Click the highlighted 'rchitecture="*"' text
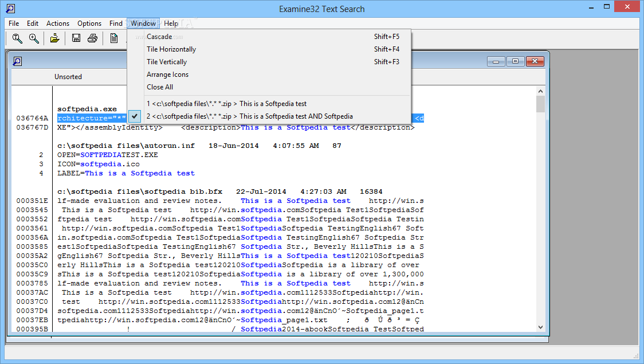Screen dimensions: 644x364 coord(92,118)
